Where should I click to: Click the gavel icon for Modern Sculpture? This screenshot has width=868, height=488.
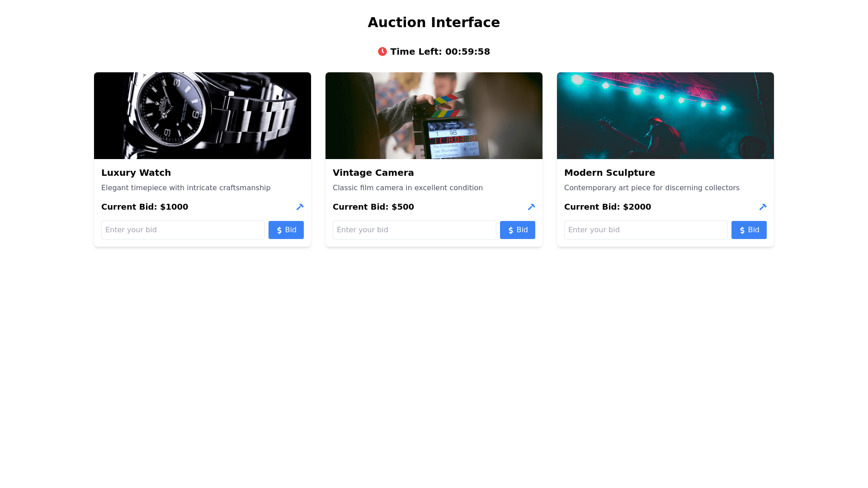click(763, 207)
